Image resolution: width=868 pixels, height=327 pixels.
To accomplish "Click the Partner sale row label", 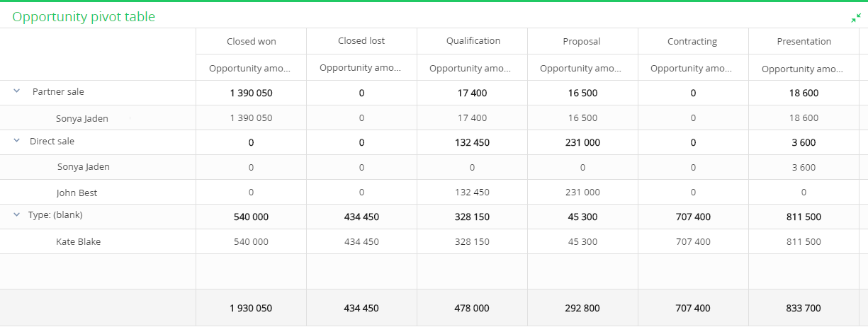I will point(58,91).
